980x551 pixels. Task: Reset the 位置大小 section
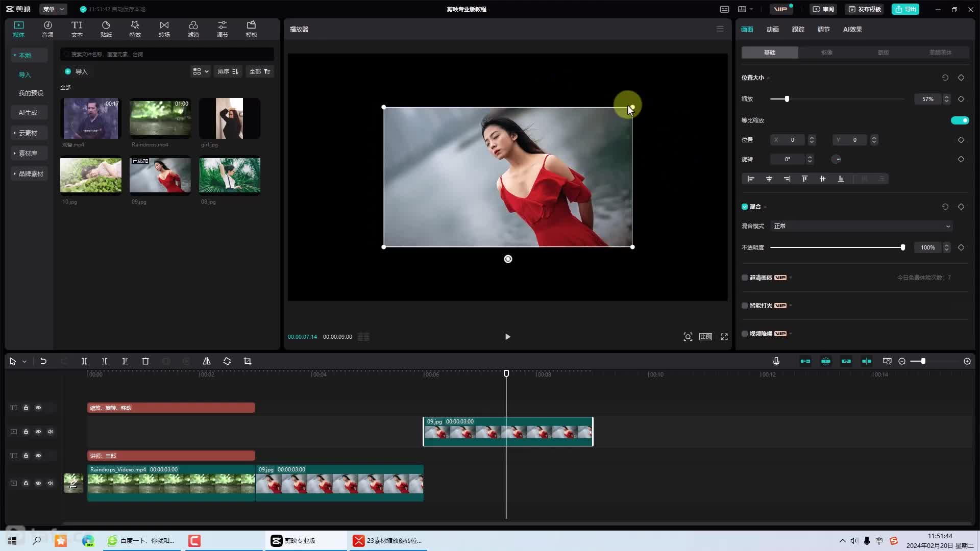(x=945, y=78)
